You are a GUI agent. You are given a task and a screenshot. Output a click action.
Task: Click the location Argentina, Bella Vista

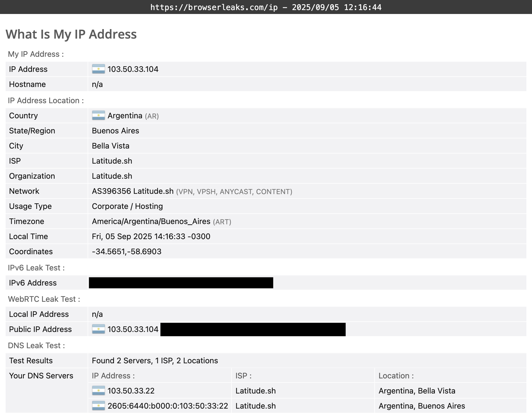tap(417, 391)
